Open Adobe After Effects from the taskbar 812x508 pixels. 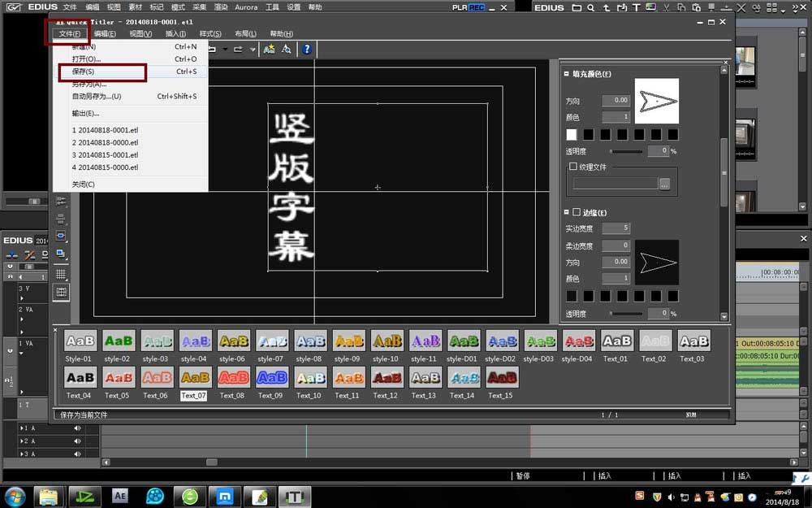[x=120, y=496]
